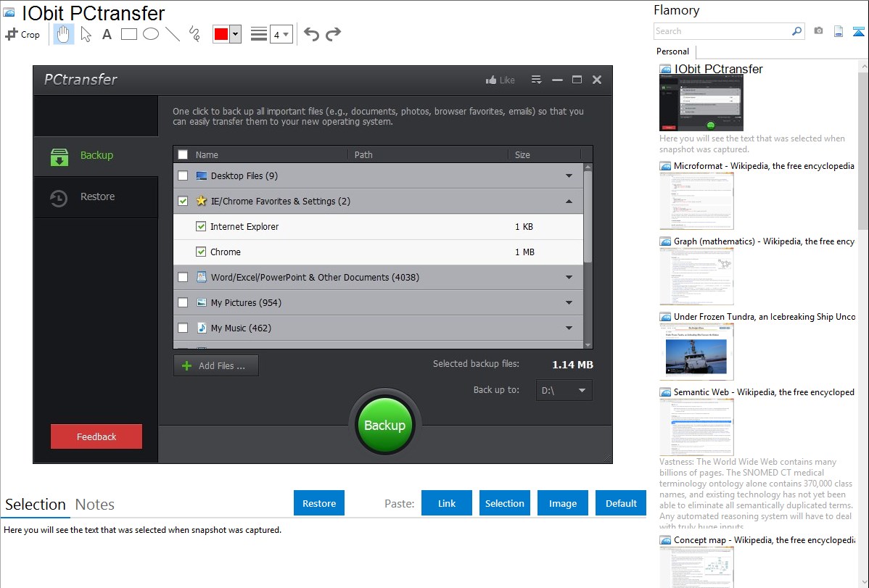The image size is (869, 588).
Task: Uncheck IE/Chrome Favorites & Settings
Action: (x=183, y=201)
